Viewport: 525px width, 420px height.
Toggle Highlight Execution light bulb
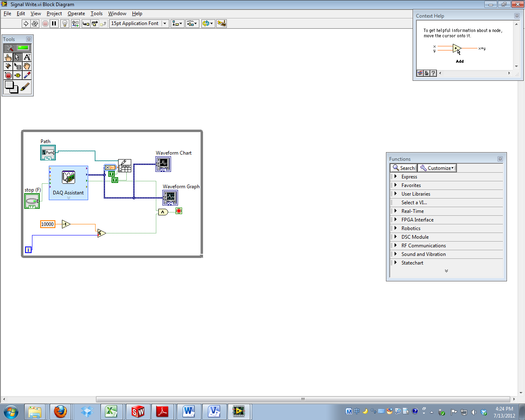(x=64, y=23)
